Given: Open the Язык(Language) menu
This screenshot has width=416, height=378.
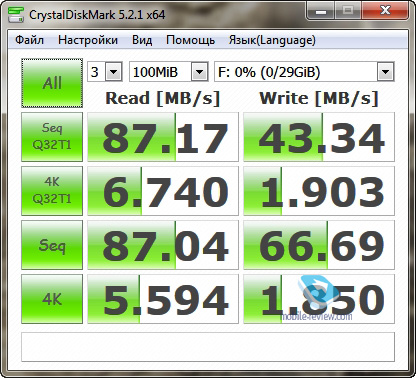Looking at the screenshot, I should click(272, 40).
